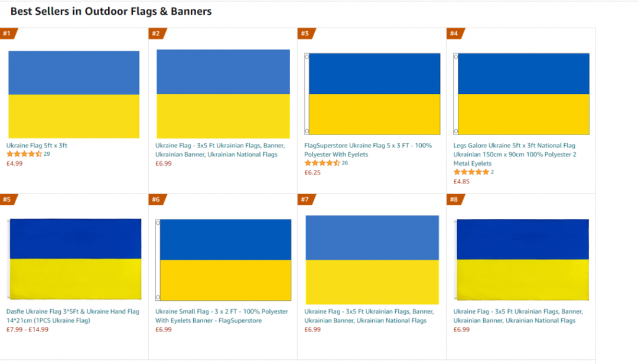
Task: Select the Dasfie Ukraine flag product image
Action: click(75, 259)
